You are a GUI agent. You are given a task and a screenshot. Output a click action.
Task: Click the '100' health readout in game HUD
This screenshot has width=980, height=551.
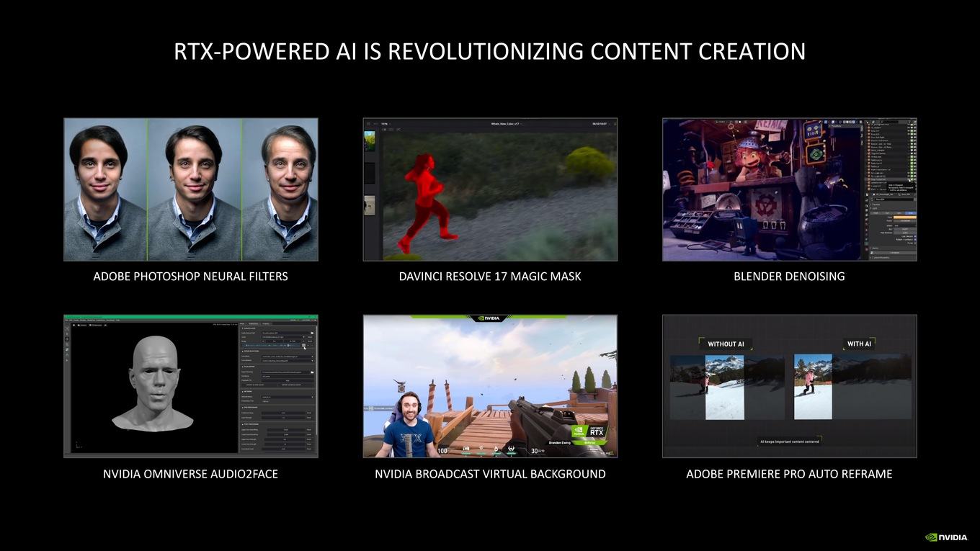tap(442, 451)
